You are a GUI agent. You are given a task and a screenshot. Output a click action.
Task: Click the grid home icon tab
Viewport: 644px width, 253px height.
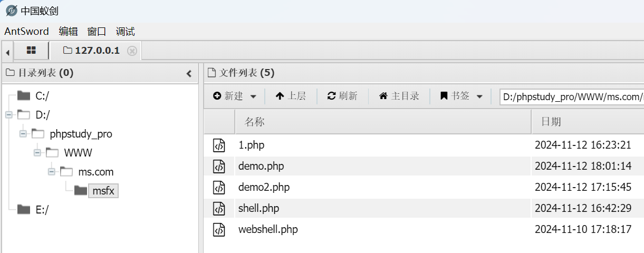tap(31, 51)
